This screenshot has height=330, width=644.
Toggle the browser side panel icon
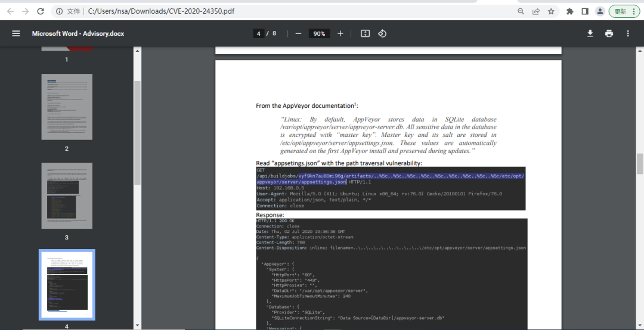tap(585, 11)
